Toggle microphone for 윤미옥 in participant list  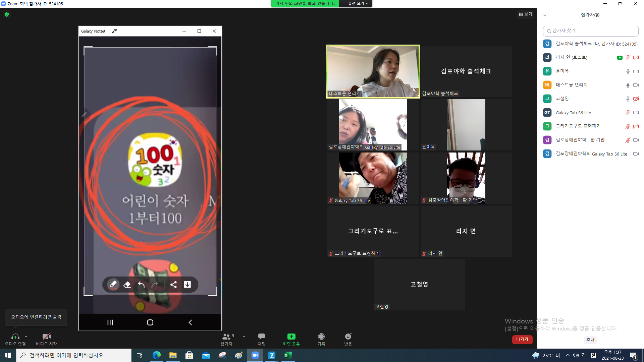pos(628,71)
